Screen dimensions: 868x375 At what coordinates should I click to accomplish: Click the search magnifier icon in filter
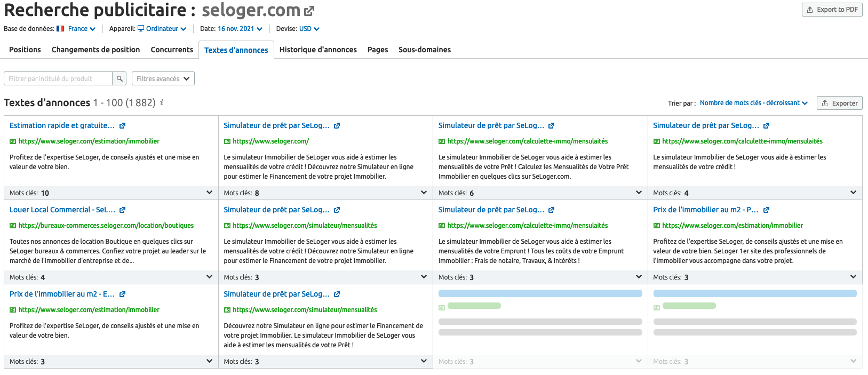click(120, 79)
